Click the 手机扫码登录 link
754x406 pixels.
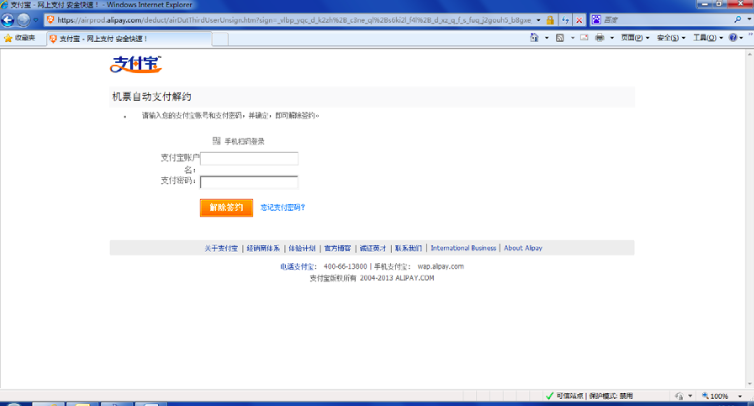(x=244, y=141)
